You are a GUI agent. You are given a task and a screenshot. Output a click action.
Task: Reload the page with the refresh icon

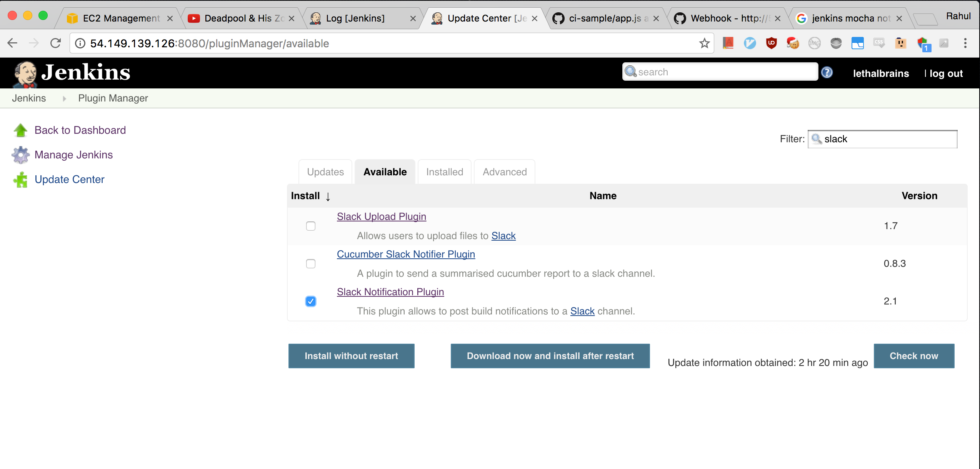coord(56,43)
